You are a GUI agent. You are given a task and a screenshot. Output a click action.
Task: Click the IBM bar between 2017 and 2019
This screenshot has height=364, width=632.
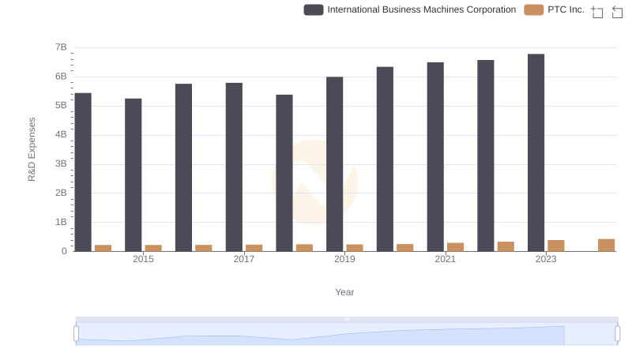click(x=284, y=173)
